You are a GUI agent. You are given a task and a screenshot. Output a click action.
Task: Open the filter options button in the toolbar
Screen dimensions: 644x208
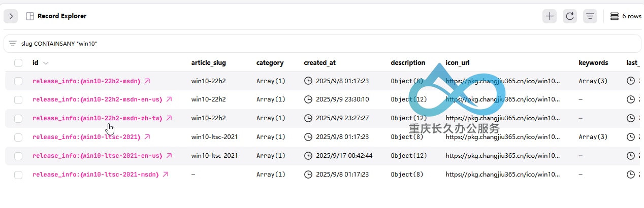tap(590, 16)
